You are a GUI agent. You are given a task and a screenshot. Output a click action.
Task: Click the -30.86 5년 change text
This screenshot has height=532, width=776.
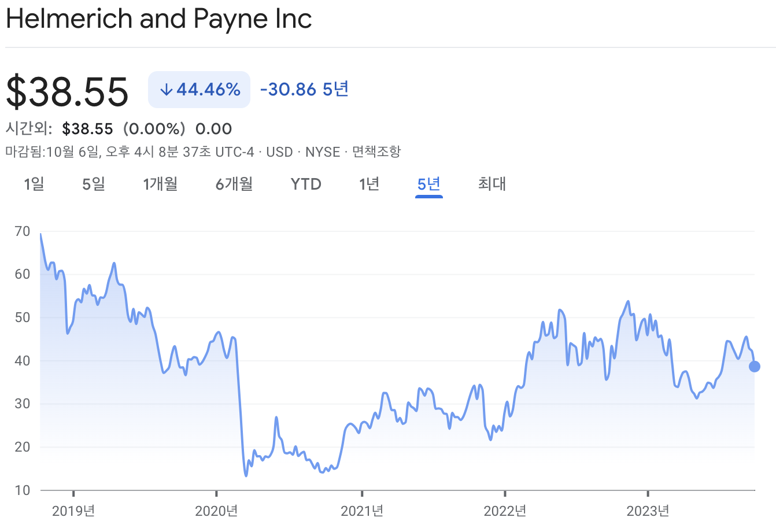click(304, 90)
